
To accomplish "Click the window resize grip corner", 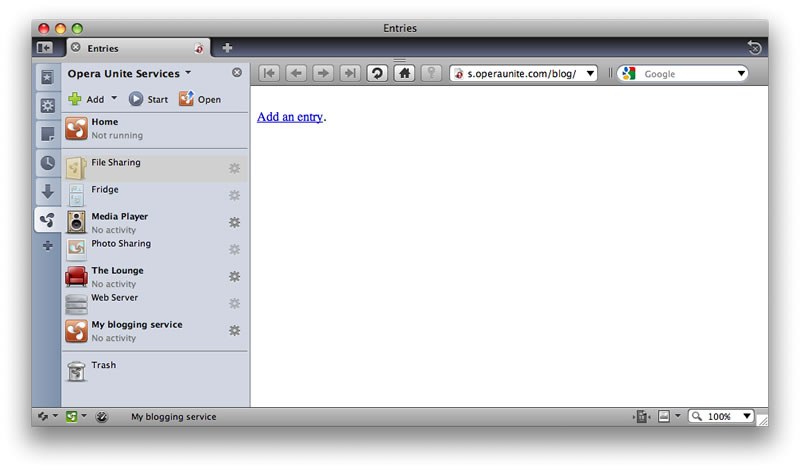I will coord(762,419).
